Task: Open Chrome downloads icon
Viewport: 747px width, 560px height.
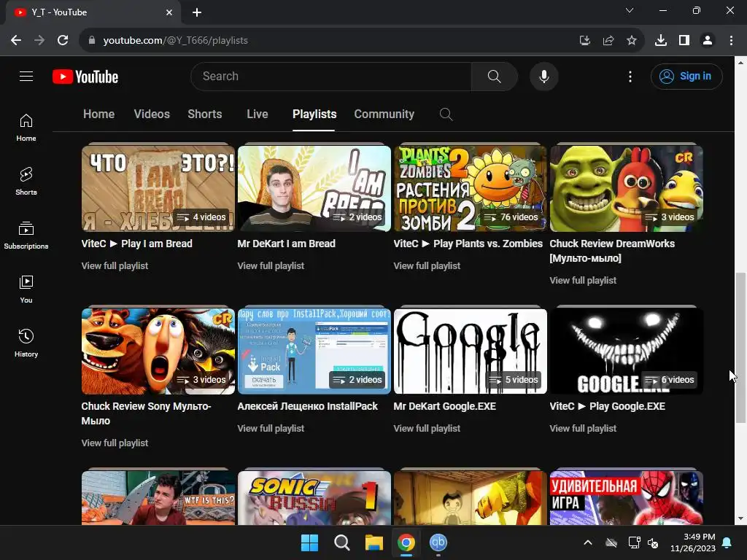Action: (660, 41)
